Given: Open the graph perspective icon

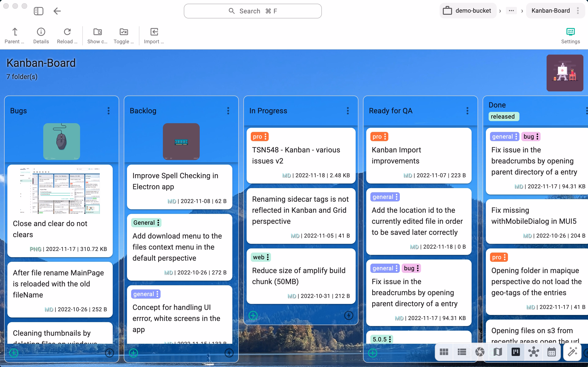Looking at the screenshot, I should coord(533,352).
